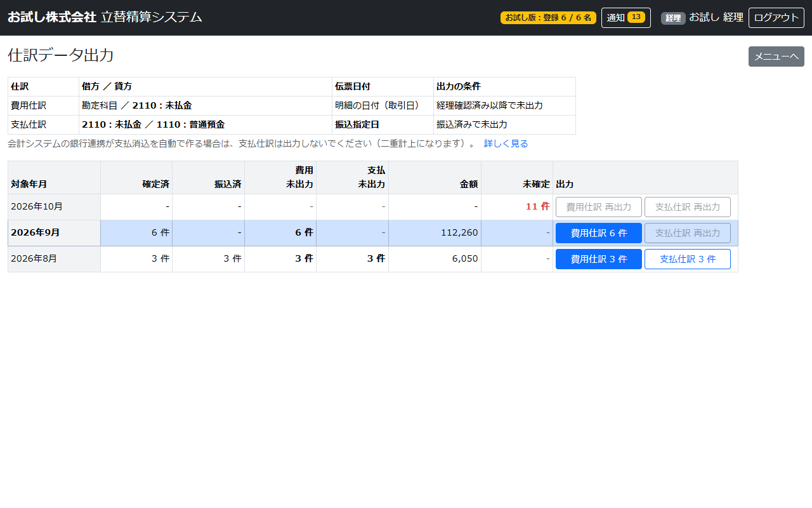Click the 費用 未出力 column header

(x=280, y=178)
